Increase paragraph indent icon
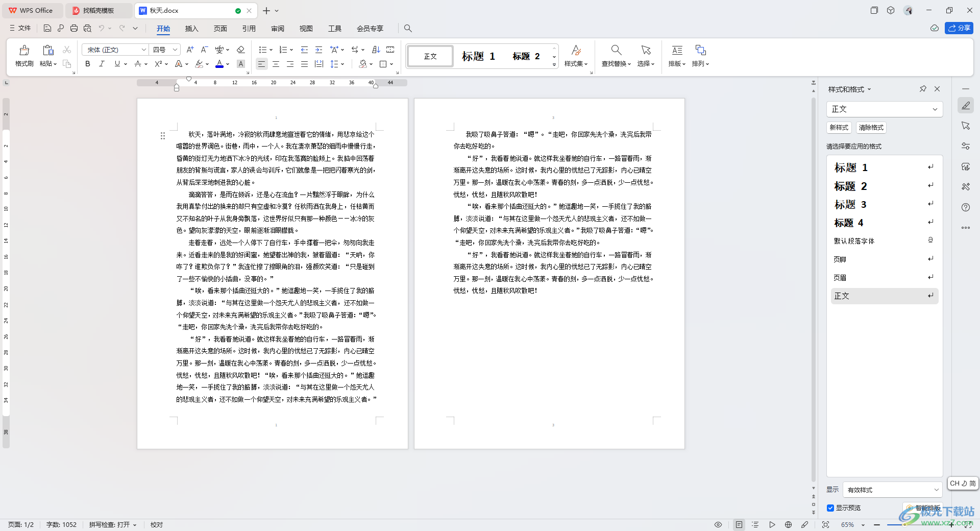The height and width of the screenshot is (531, 980). (x=318, y=50)
